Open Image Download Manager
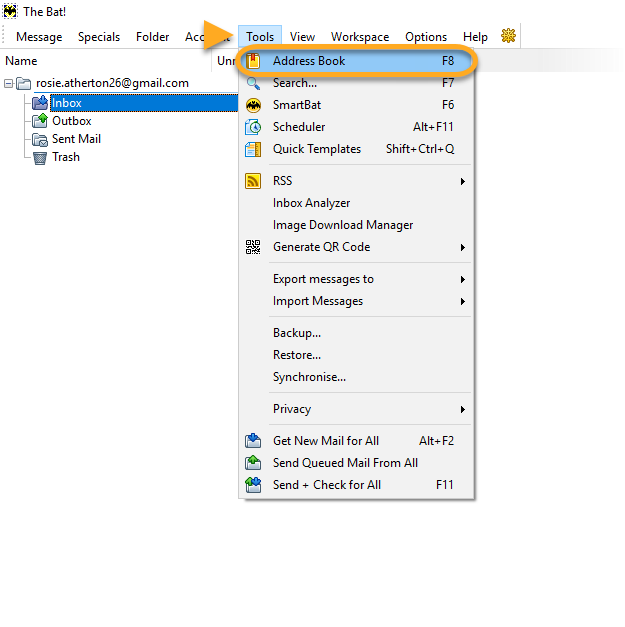The image size is (625, 627). click(x=356, y=225)
